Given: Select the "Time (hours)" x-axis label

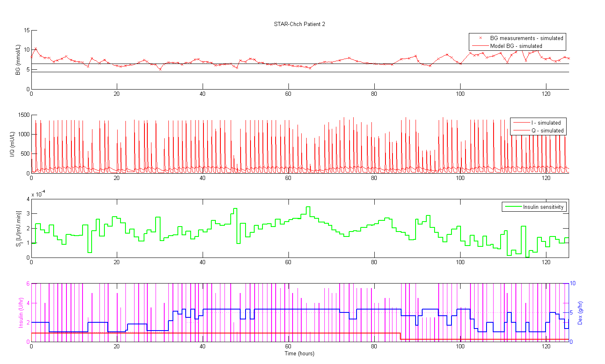Looking at the screenshot, I should [300, 354].
